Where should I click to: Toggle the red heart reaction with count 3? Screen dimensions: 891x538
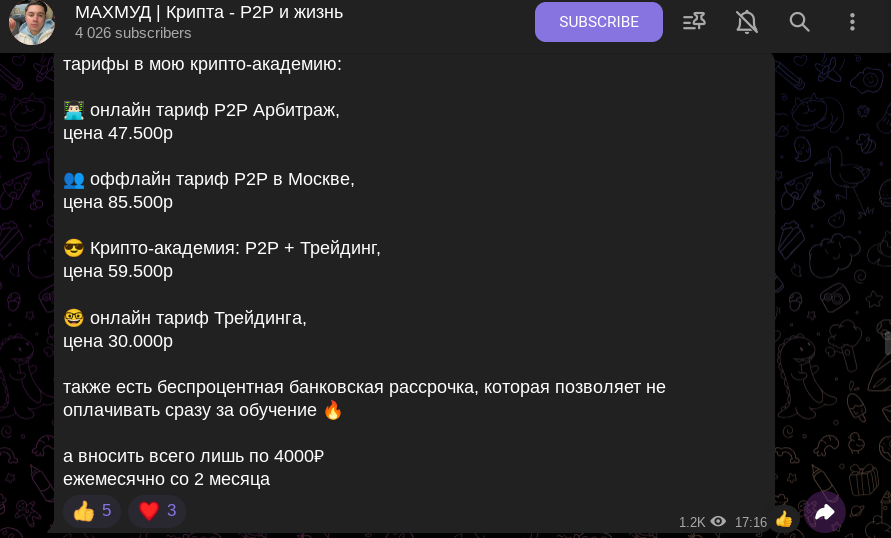(x=157, y=511)
